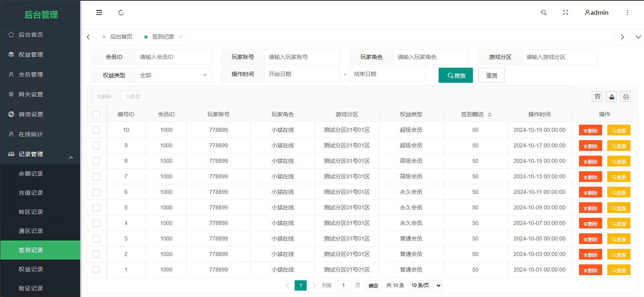Screen dimensions: 644x297
Task: Delete the record dated 2024-10-11
Action: [591, 192]
